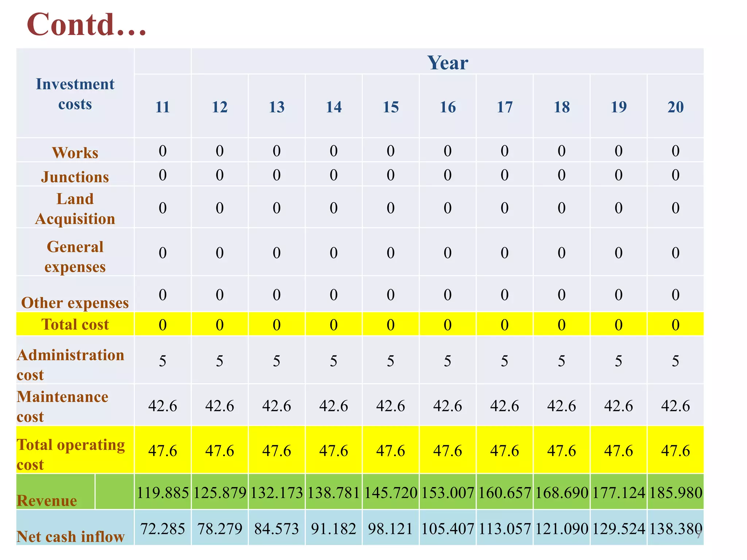Viewport: 747px width, 560px height.
Task: Click the Contd… slide title
Action: (86, 25)
